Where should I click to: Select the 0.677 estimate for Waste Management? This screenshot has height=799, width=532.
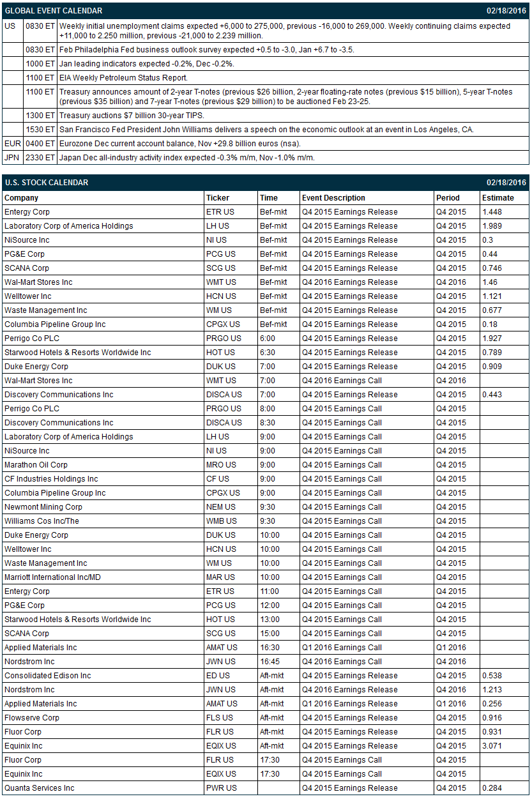[x=492, y=310]
